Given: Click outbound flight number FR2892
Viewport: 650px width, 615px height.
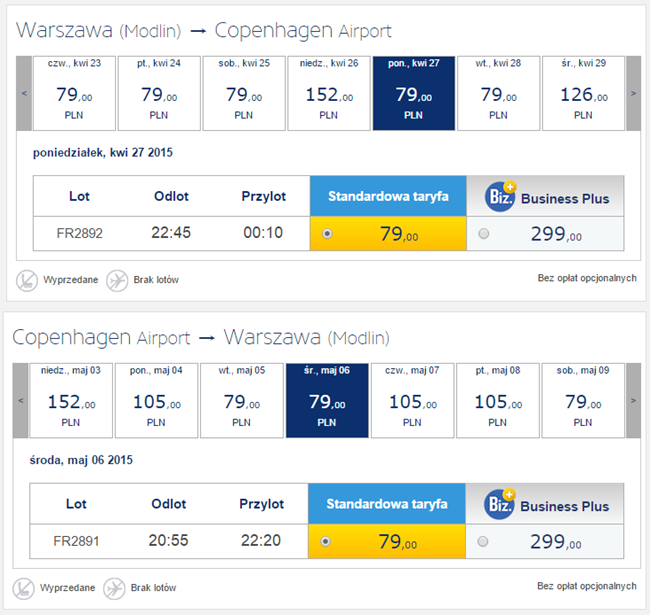Looking at the screenshot, I should tap(79, 235).
